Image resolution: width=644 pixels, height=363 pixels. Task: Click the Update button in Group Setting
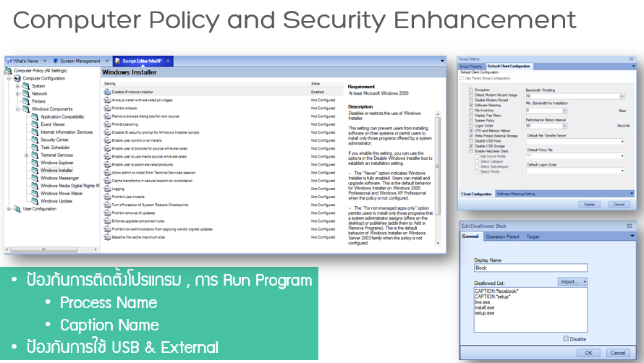(x=590, y=205)
